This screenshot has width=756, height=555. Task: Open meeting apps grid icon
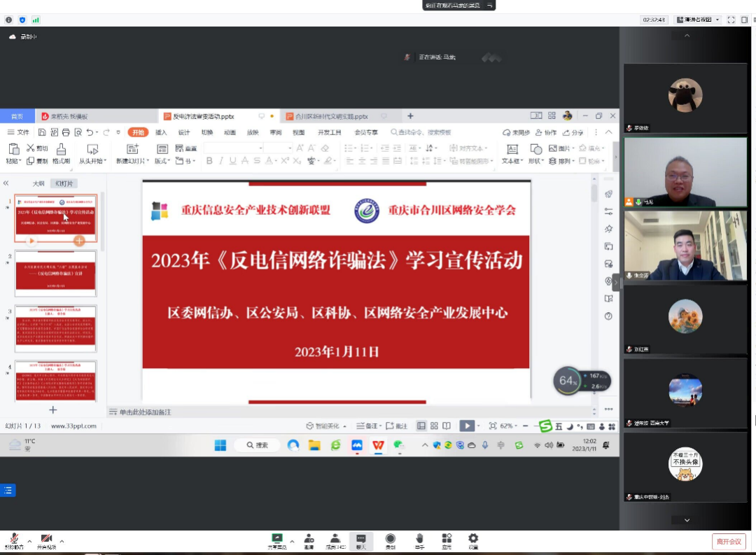pos(447,540)
